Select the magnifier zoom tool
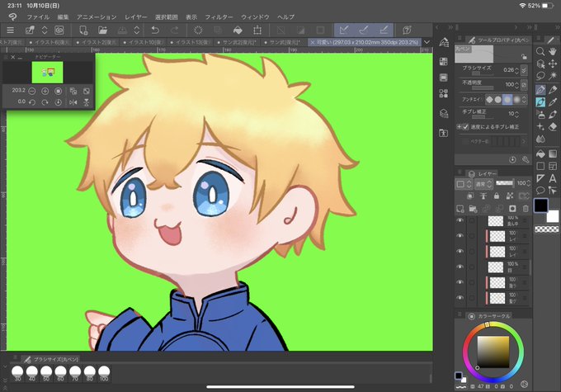The image size is (561, 392). (540, 52)
